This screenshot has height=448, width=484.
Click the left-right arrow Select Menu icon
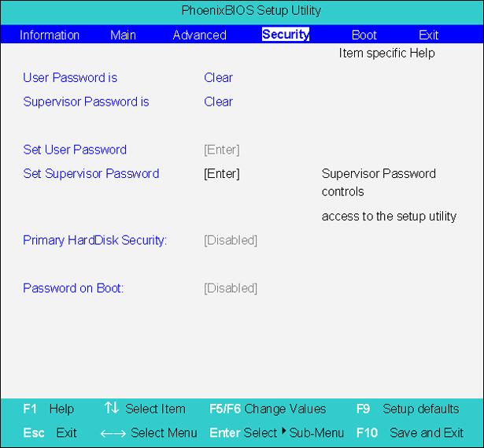tap(113, 434)
